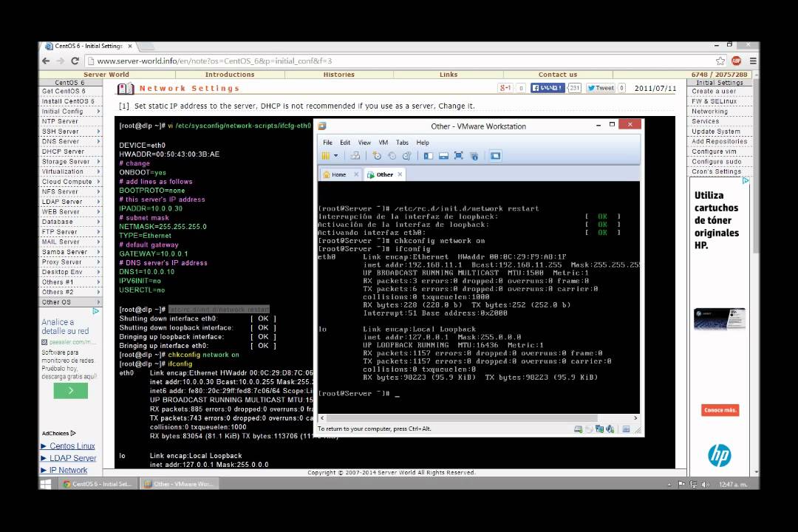
Task: Click the revert to snapshot icon
Action: pyautogui.click(x=392, y=156)
